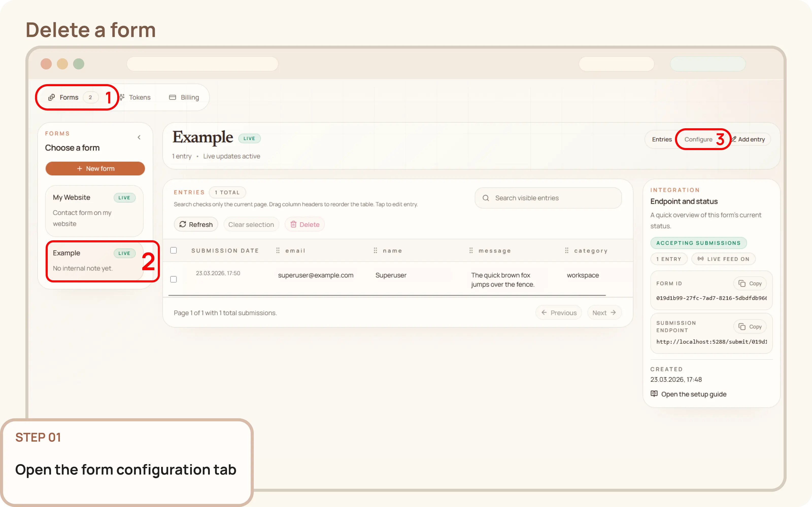Click the book icon beside Open the setup guide
This screenshot has width=812, height=507.
[654, 394]
